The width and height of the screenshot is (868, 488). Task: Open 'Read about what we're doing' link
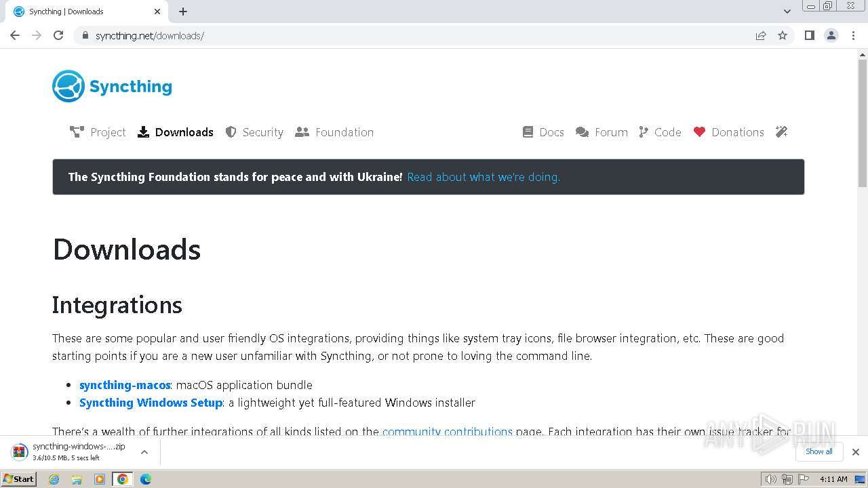coord(484,177)
